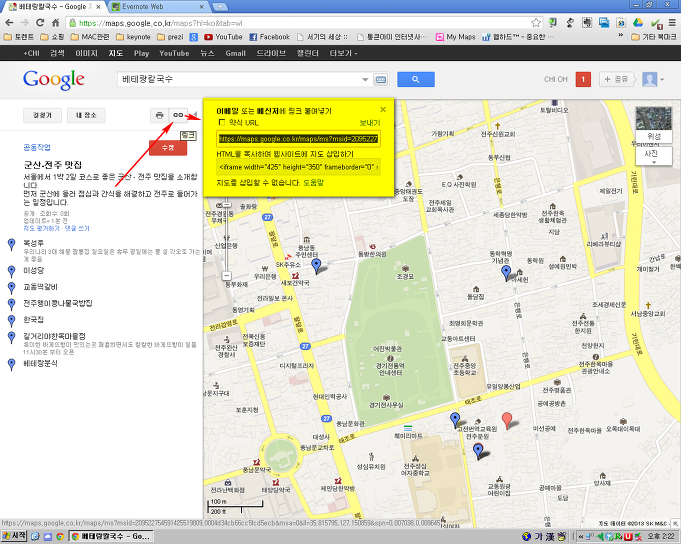This screenshot has height=544, width=681.
Task: Click the 내 장소 button
Action: (x=86, y=115)
